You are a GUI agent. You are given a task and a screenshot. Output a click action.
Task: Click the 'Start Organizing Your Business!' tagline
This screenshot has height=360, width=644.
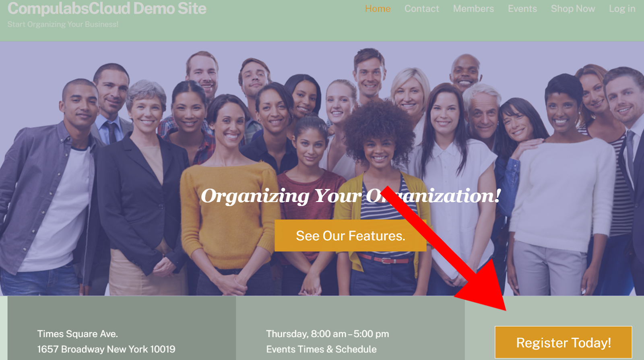tap(63, 24)
